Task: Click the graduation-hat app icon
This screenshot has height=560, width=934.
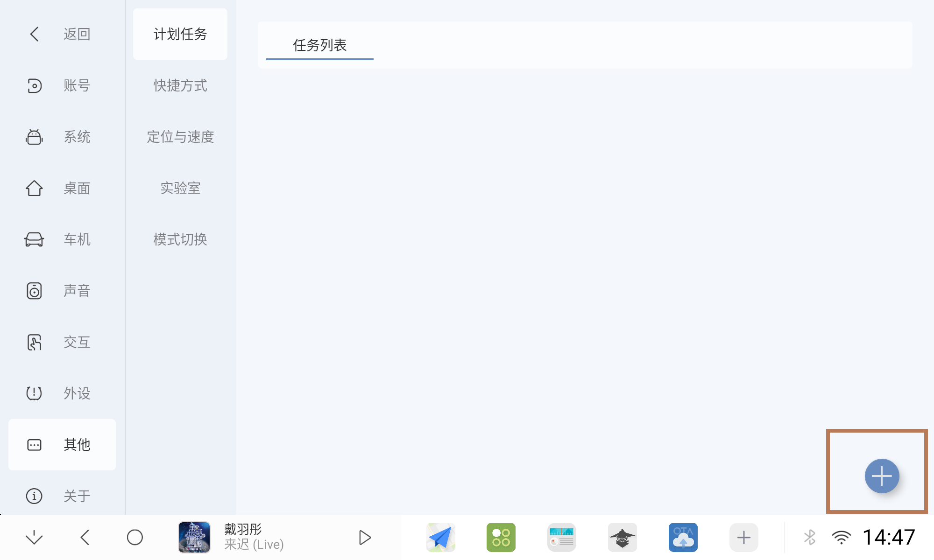Action: coord(623,537)
